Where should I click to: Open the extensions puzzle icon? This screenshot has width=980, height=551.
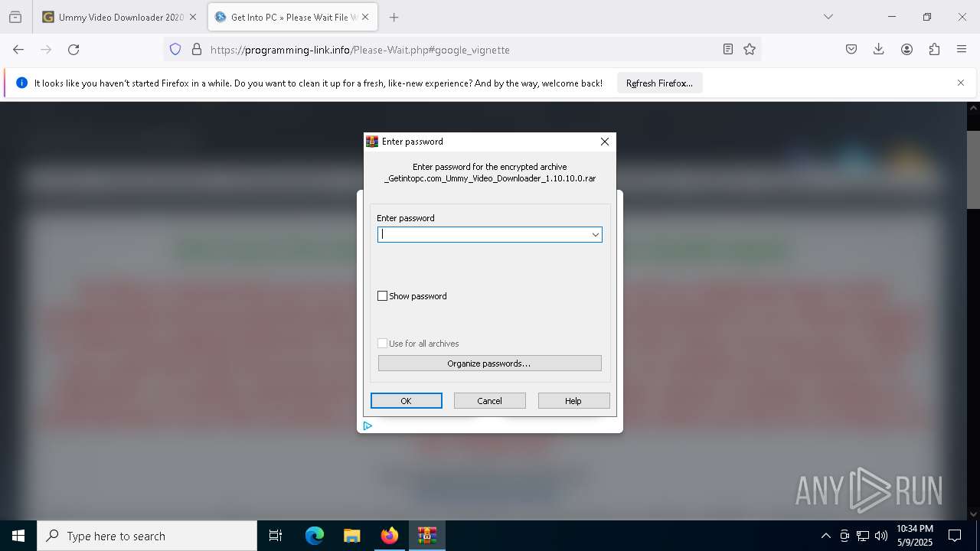[934, 50]
